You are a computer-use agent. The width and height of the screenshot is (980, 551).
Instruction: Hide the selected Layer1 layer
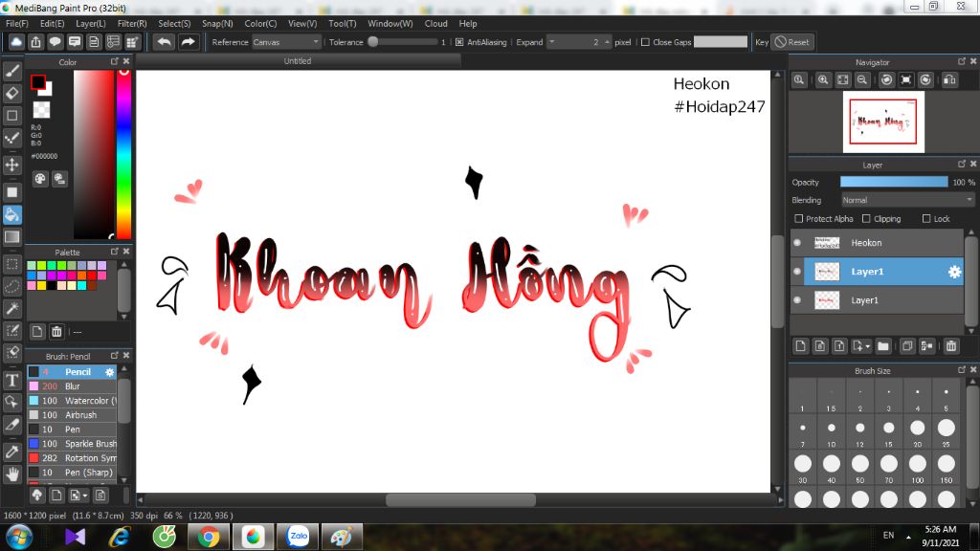[797, 271]
